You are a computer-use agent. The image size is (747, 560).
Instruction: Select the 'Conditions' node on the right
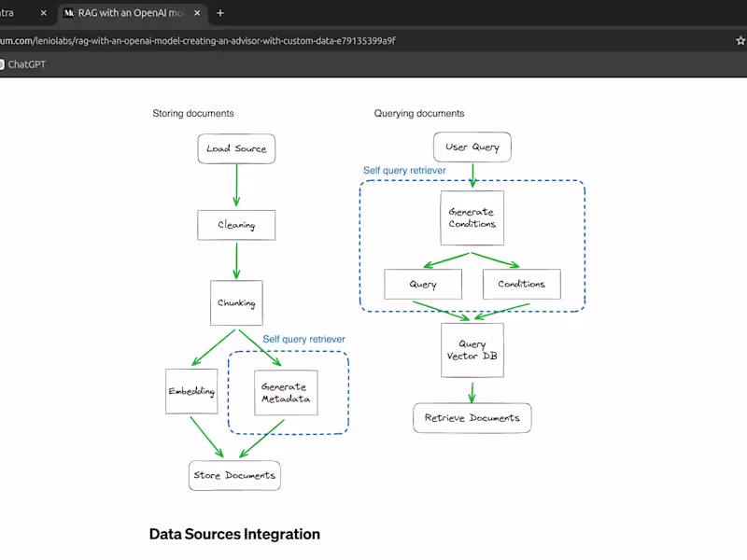point(521,284)
